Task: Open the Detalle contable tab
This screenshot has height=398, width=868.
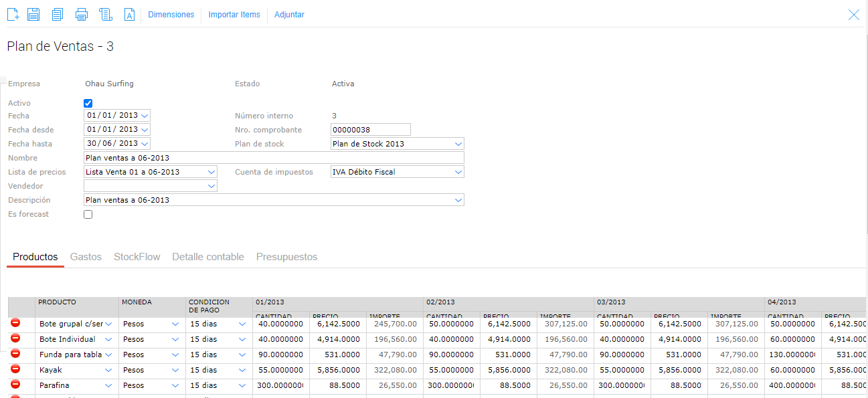Action: [208, 257]
